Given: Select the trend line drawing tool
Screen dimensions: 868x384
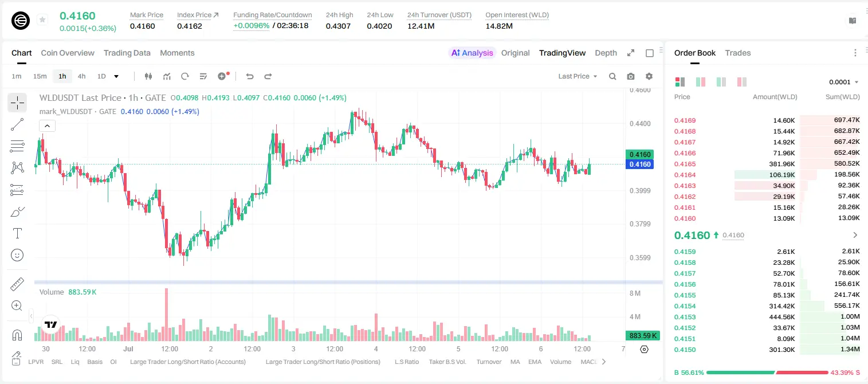Looking at the screenshot, I should (x=17, y=124).
